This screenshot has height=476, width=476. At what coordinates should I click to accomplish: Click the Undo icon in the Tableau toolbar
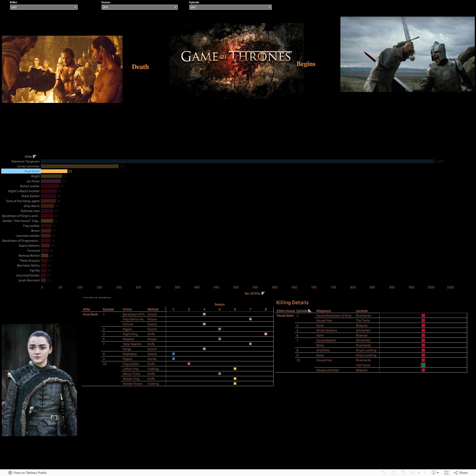[x=384, y=473]
